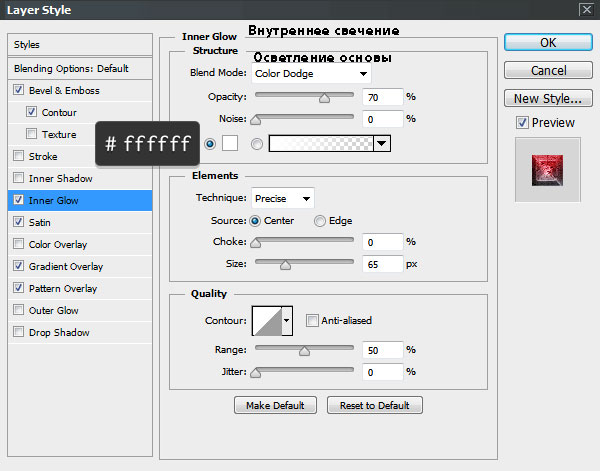
Task: Click the Contour curve thumbnail
Action: tap(267, 321)
